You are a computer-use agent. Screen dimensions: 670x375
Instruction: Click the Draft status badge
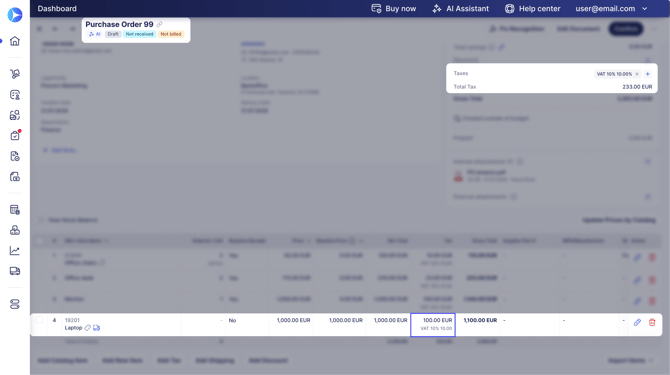coord(113,34)
